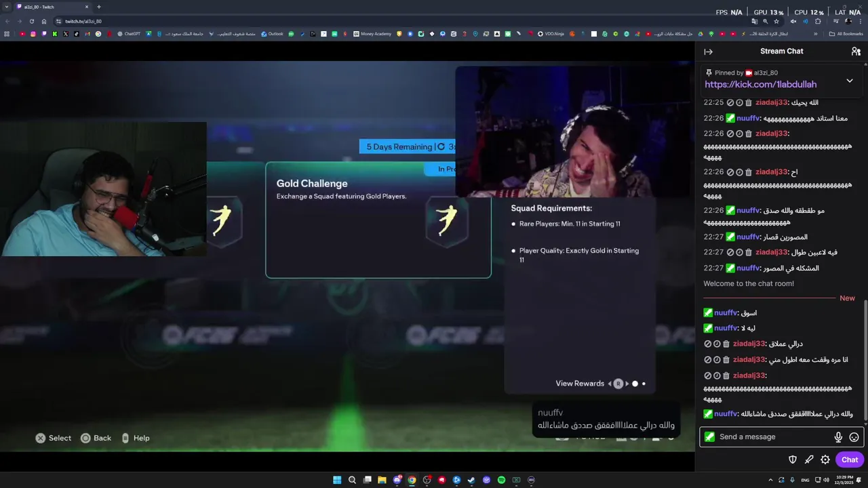Ban ziadalj33 on the 'اح' message

tap(730, 172)
